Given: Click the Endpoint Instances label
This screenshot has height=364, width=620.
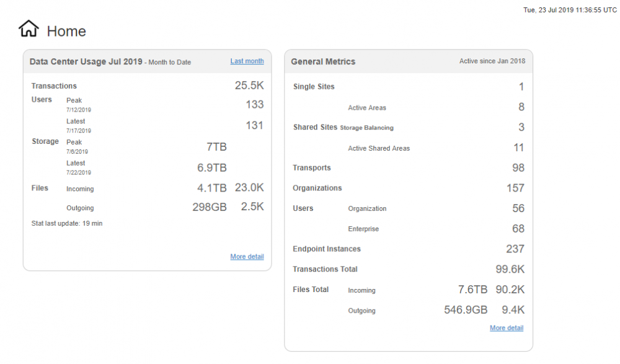Looking at the screenshot, I should tap(327, 249).
